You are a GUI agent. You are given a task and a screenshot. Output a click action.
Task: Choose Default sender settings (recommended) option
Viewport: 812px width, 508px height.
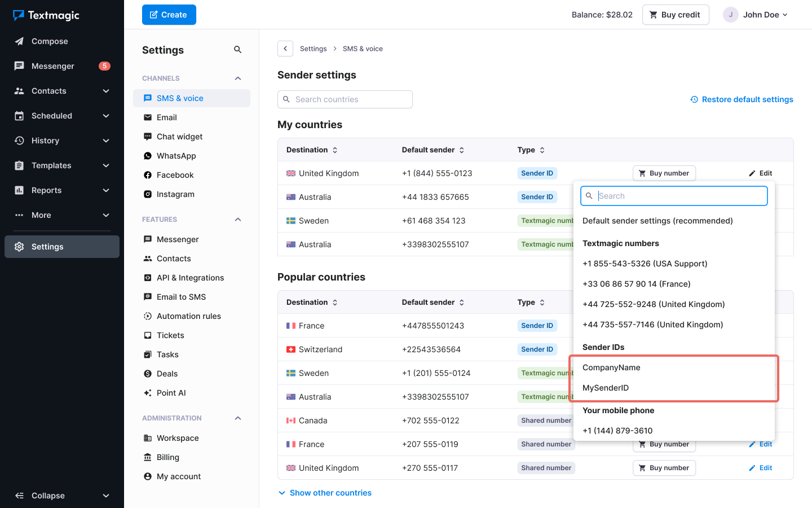click(657, 221)
